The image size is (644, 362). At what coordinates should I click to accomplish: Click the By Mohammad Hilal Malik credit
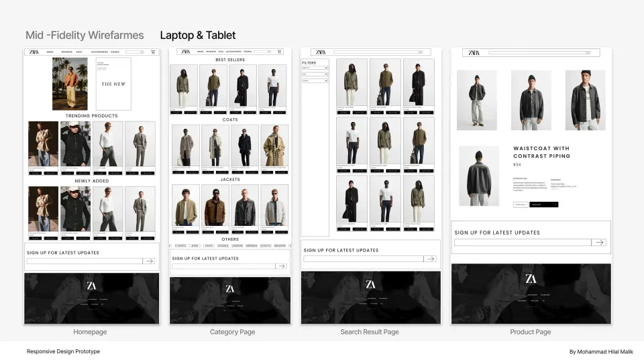(x=601, y=352)
